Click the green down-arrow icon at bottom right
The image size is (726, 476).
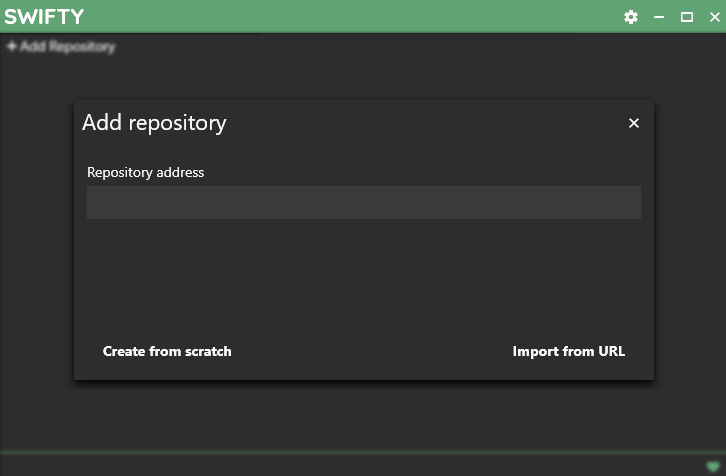(x=712, y=466)
